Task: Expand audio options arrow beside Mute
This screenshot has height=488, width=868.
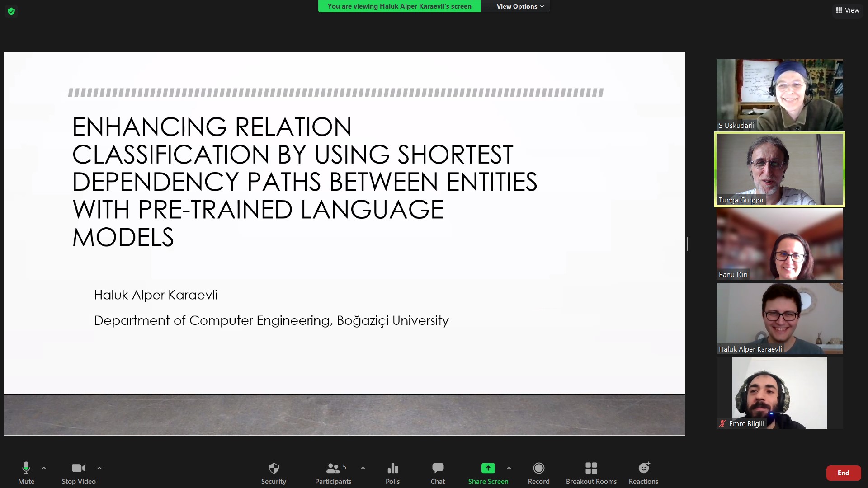Action: click(44, 468)
